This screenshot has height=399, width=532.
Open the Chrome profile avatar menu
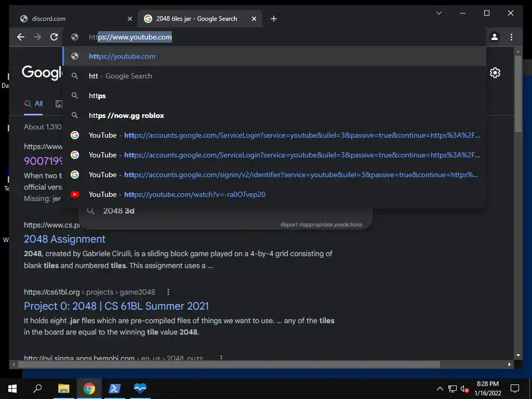tap(495, 37)
